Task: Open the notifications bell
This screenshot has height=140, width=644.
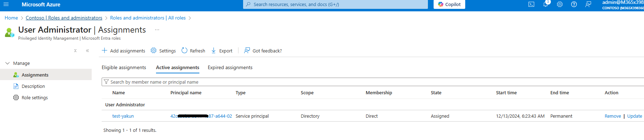Action: point(546,4)
